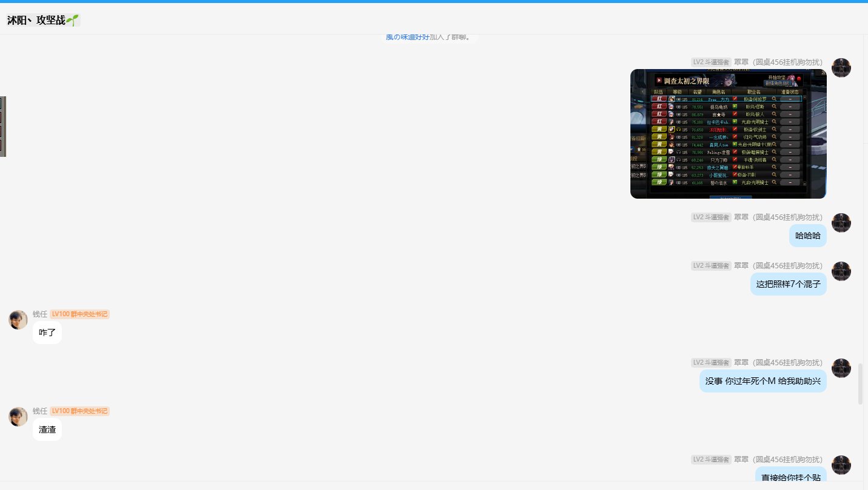Click LV100 群中央处书记 badge above 咋了
The width and height of the screenshot is (868, 490).
(79, 314)
